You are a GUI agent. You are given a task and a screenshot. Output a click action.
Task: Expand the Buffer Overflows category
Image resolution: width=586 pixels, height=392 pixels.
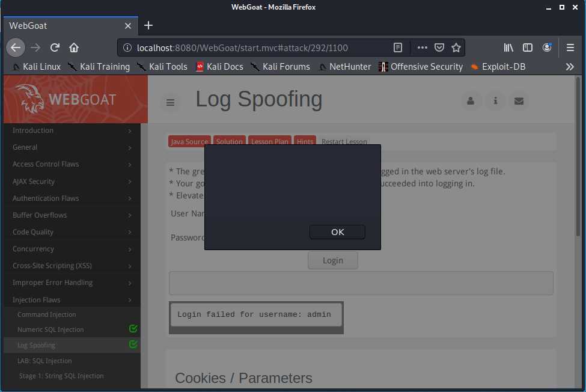click(72, 215)
